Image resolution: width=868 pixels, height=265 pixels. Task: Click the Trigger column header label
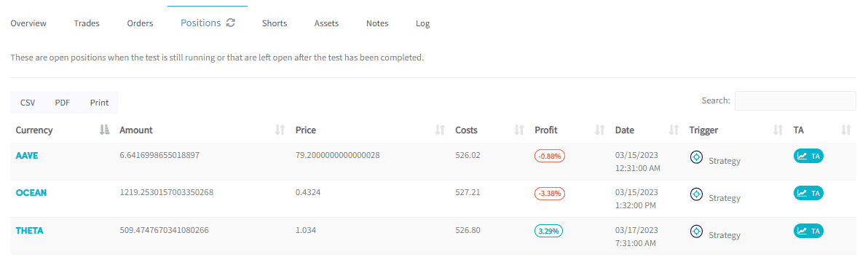pos(703,130)
